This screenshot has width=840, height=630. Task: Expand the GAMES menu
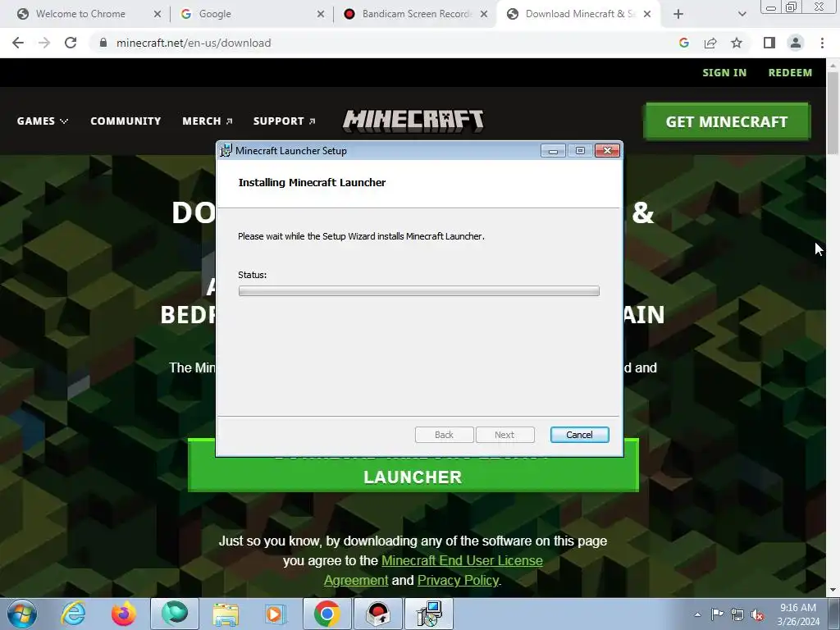pos(43,121)
